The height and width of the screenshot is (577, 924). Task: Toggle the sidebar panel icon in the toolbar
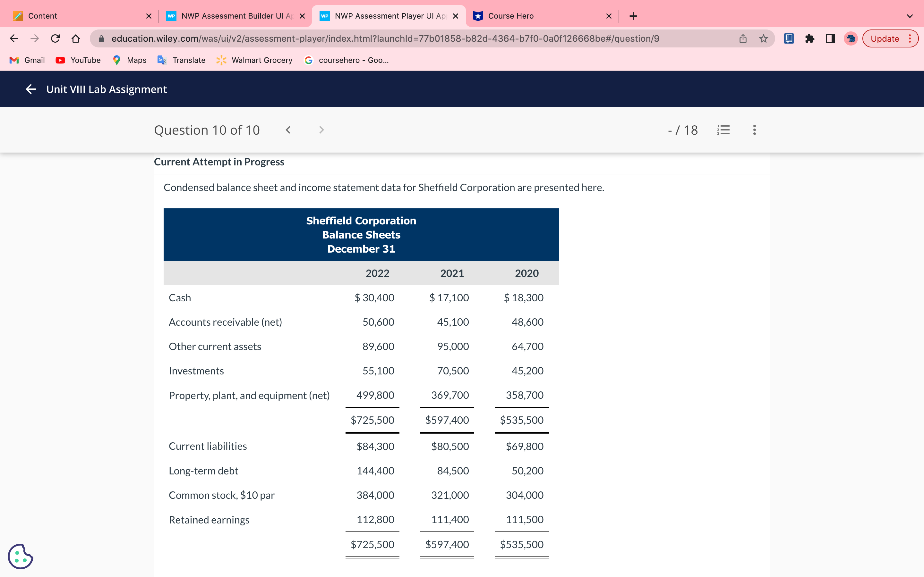830,38
